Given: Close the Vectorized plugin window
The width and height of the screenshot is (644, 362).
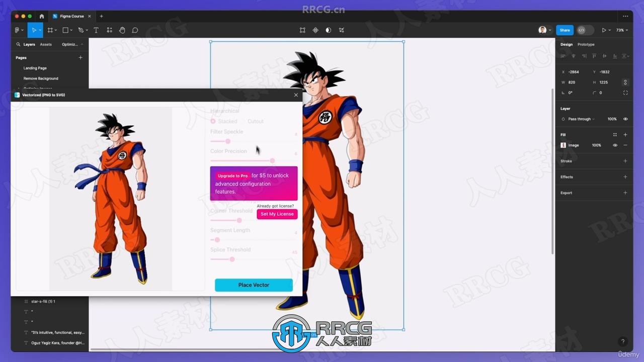Looking at the screenshot, I should point(296,95).
